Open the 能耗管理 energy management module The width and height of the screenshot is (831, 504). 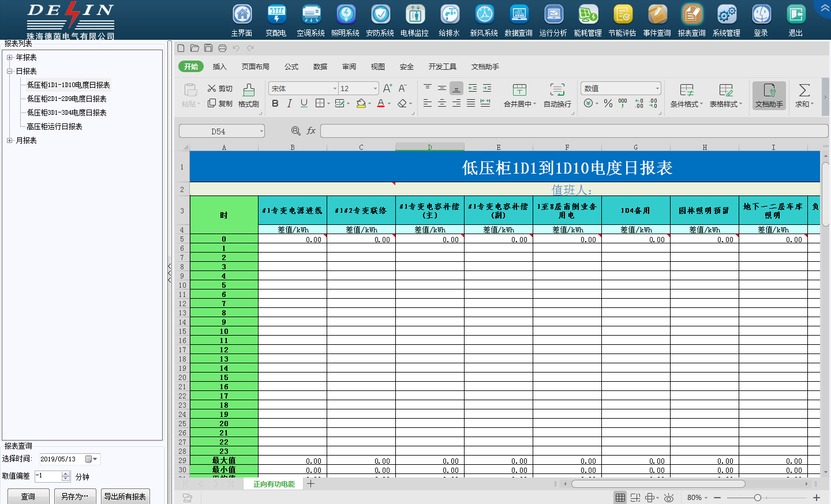(588, 20)
